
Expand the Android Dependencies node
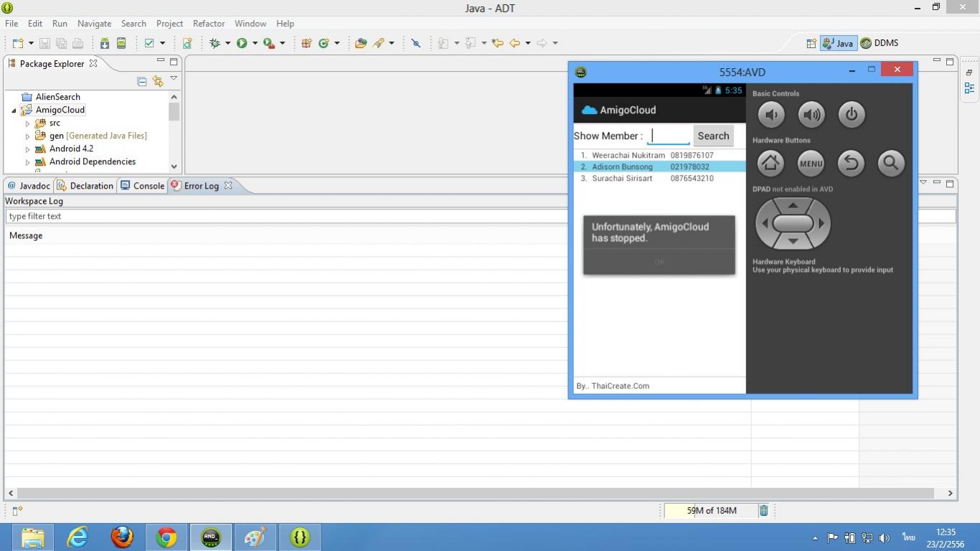[x=28, y=162]
